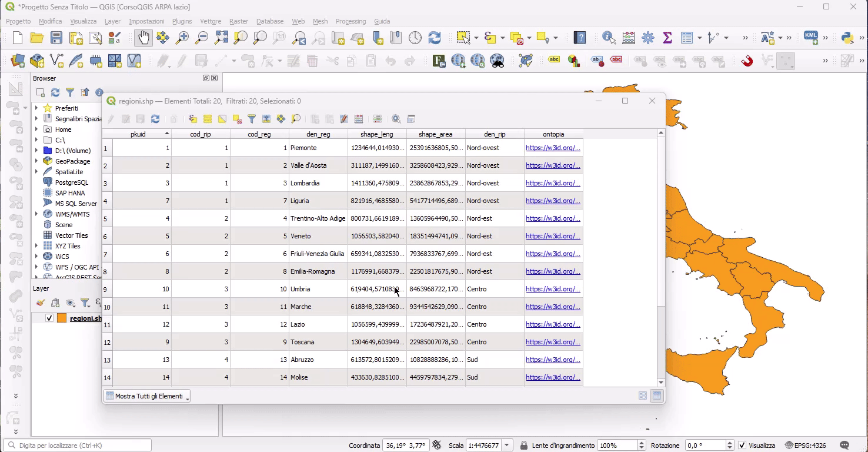Open the ontopia link for Piemonte

pos(553,148)
